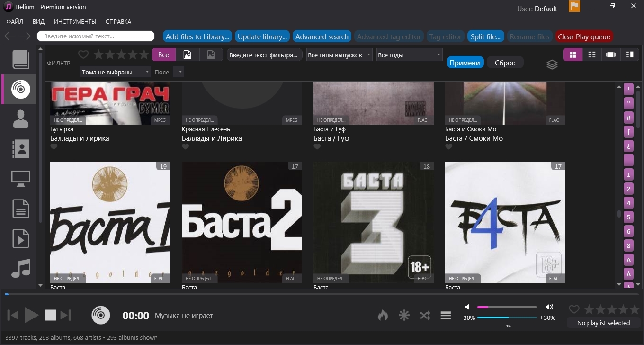Open the contact card icon in sidebar
Viewport: 644px width, 345px height.
tap(21, 149)
